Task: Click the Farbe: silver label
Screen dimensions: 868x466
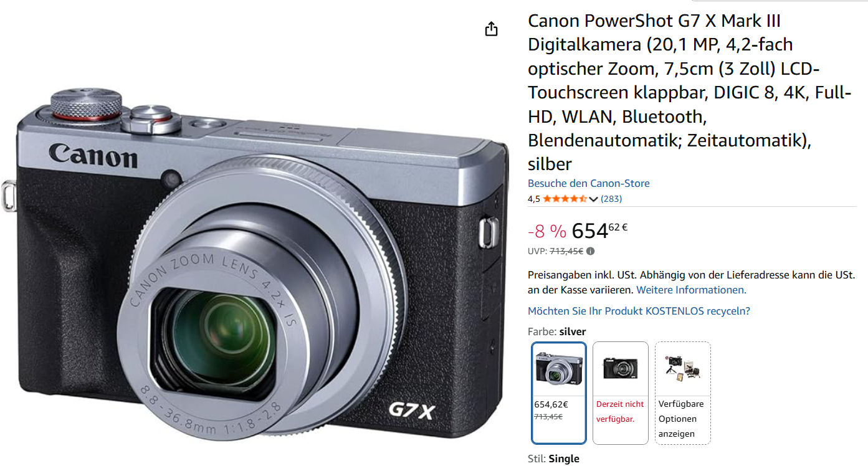Action: (557, 331)
